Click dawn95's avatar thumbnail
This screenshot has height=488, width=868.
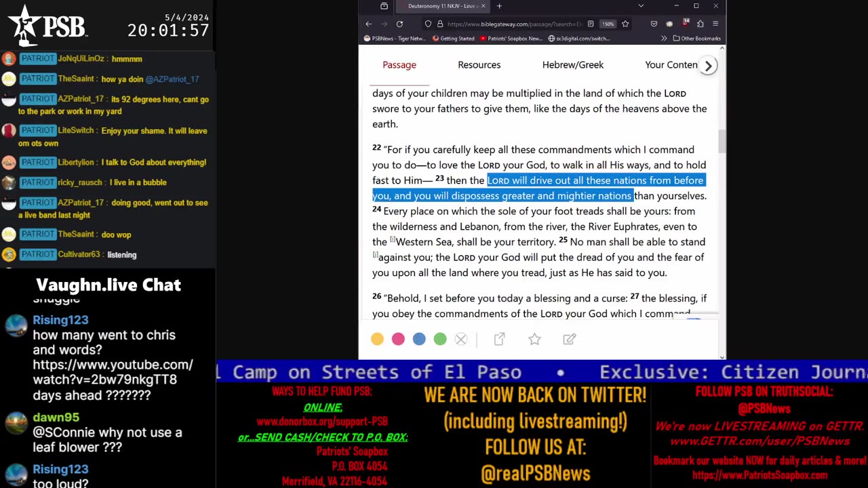coord(16,423)
